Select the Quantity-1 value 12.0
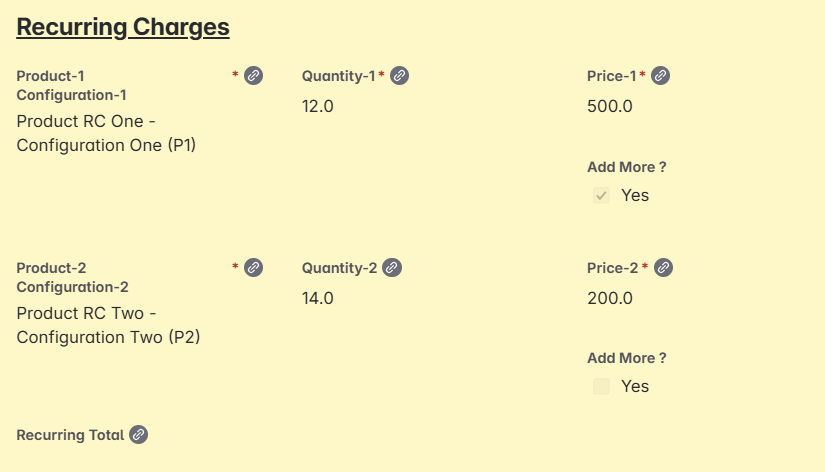 (317, 106)
